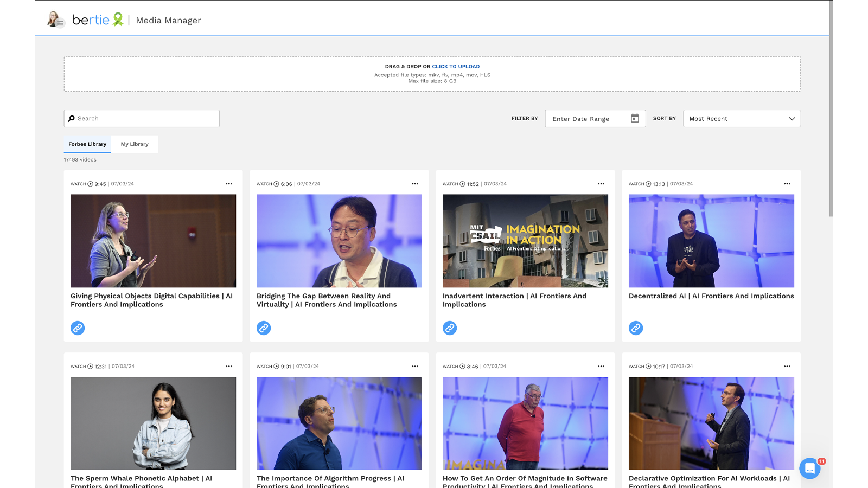Click the search magnifier icon
This screenshot has height=488, width=868.
tap(72, 118)
